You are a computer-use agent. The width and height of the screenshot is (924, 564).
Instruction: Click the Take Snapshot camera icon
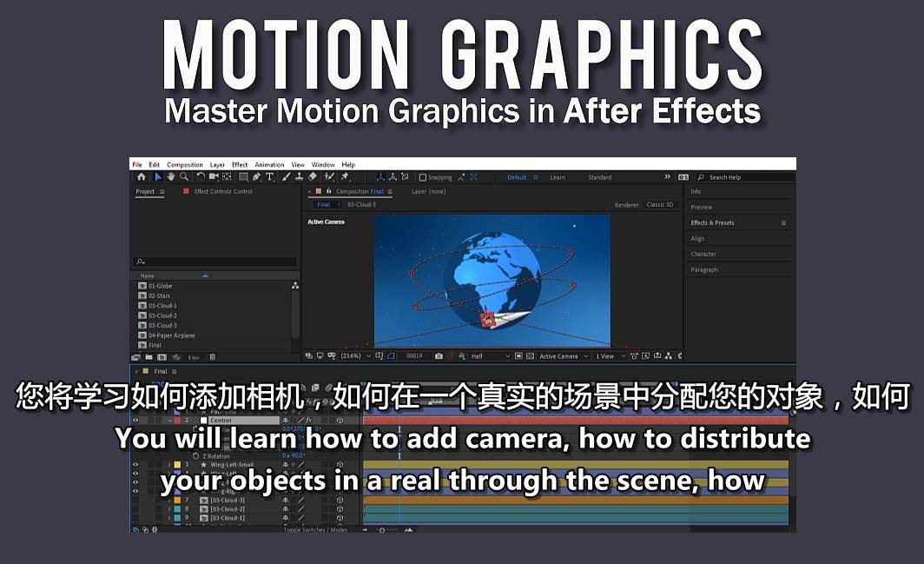pos(439,356)
